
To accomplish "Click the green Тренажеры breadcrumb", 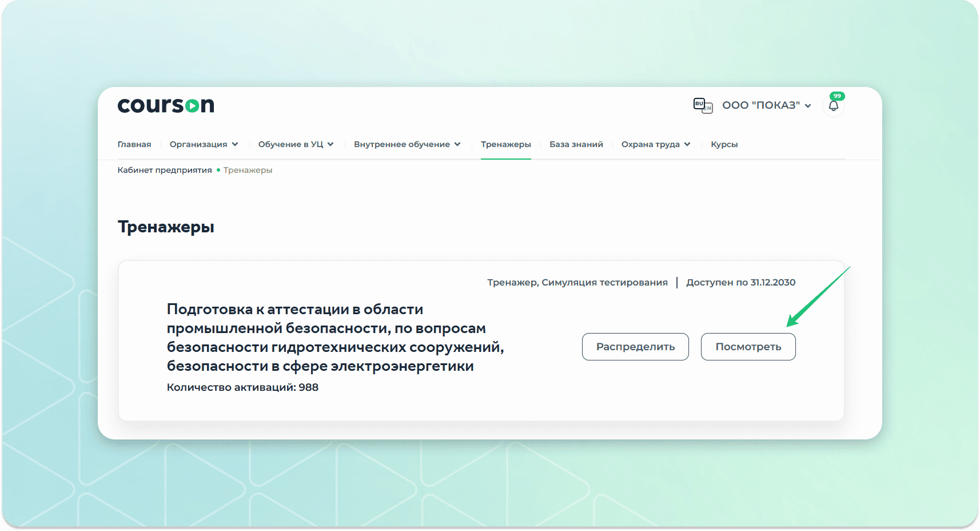I will click(248, 170).
